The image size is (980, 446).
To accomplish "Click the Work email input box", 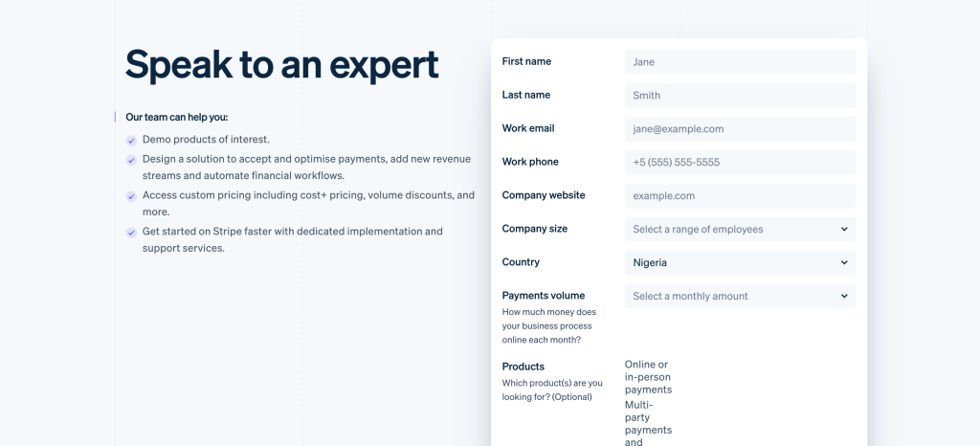I will pos(740,129).
